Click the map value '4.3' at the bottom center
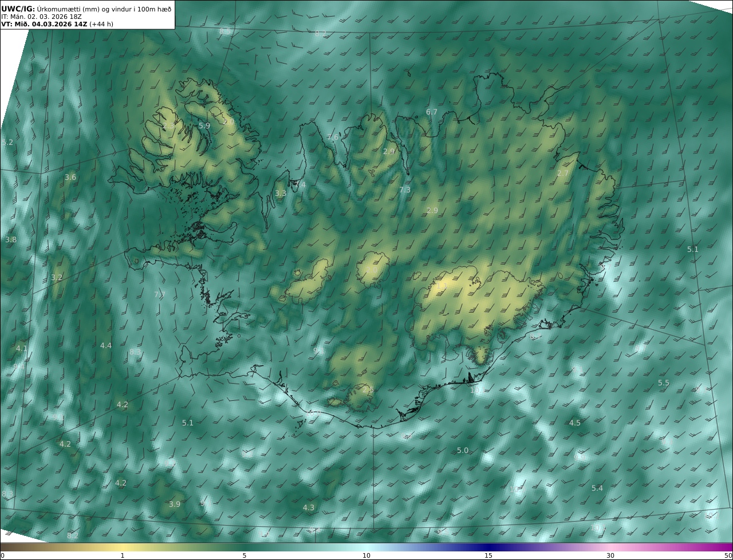This screenshot has height=560, width=733. tap(309, 507)
